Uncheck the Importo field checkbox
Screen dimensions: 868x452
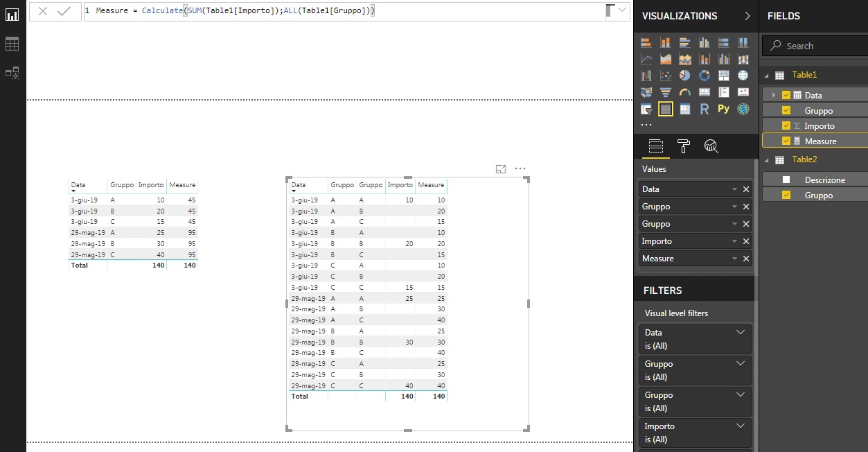click(x=786, y=125)
